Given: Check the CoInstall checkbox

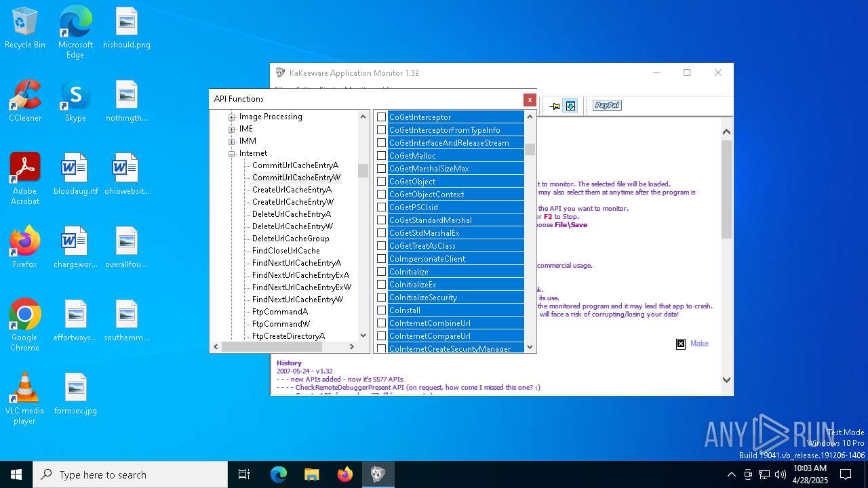Looking at the screenshot, I should point(381,310).
